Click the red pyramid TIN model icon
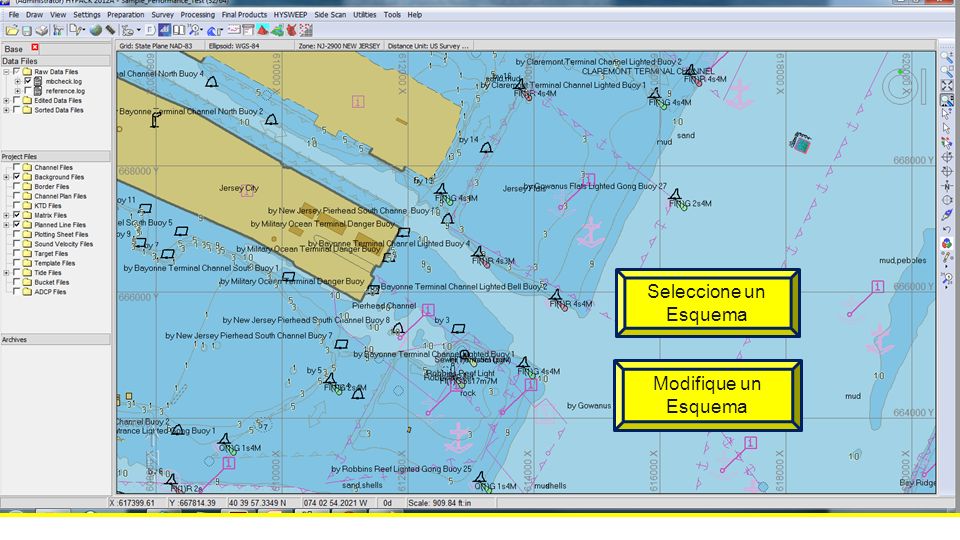Screen dimensions: 960x540 click(x=263, y=30)
